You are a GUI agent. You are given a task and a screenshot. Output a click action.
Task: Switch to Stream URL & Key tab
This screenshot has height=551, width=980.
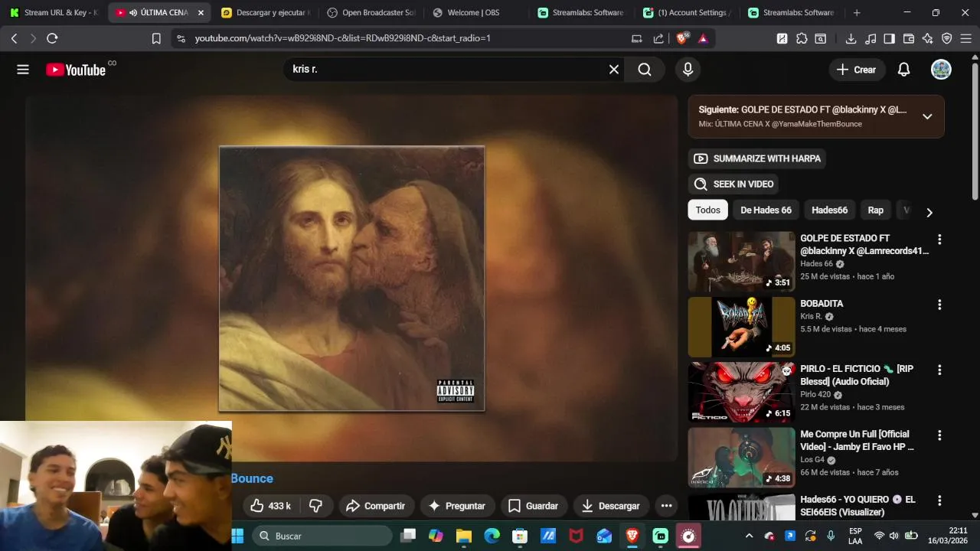point(54,13)
